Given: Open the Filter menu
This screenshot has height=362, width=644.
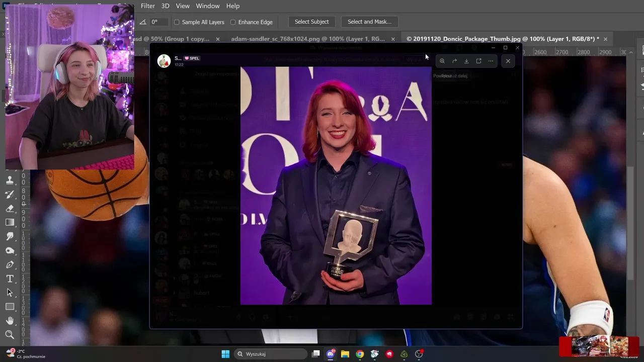Looking at the screenshot, I should point(148,6).
